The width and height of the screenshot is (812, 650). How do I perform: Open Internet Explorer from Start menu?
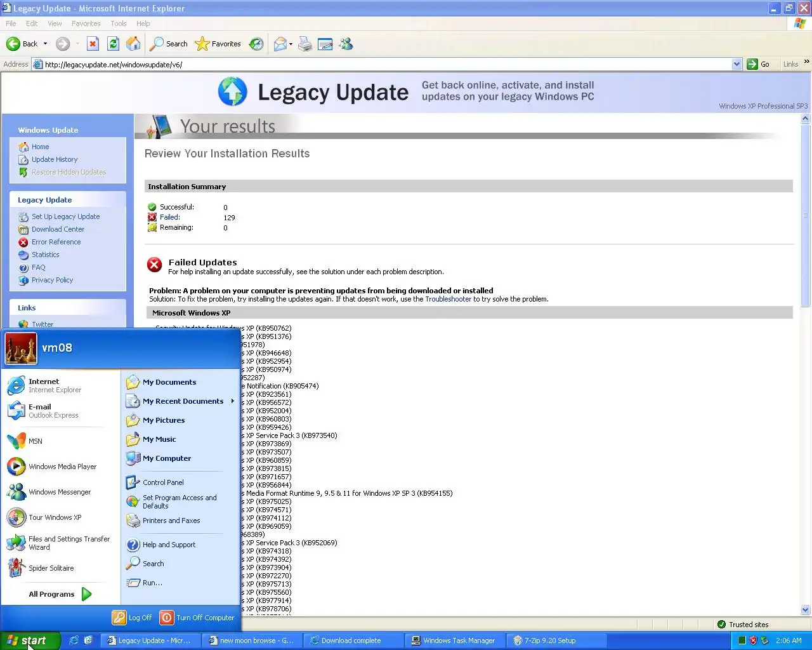61,385
